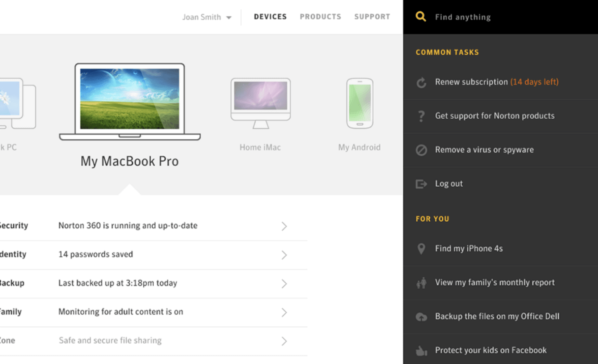Image resolution: width=598 pixels, height=364 pixels.
Task: Expand the Family monitoring row chevron
Action: tap(284, 312)
